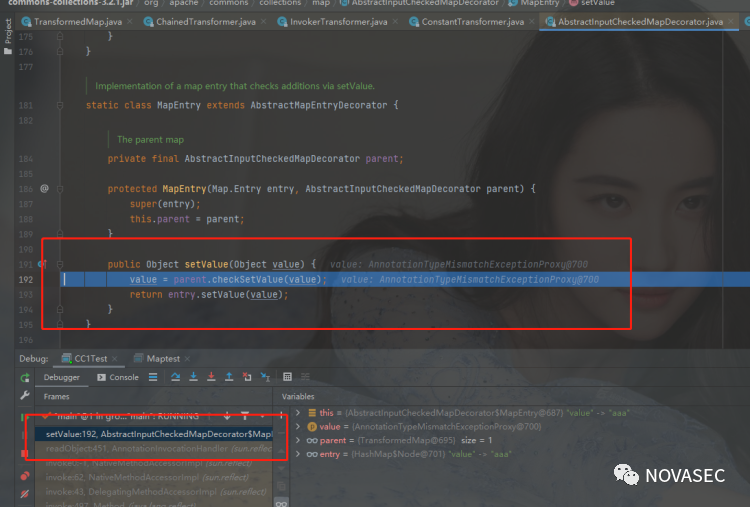Click the 'collections' breadcrumb segment
Viewport: 750px width, 507px height.
pos(280,3)
